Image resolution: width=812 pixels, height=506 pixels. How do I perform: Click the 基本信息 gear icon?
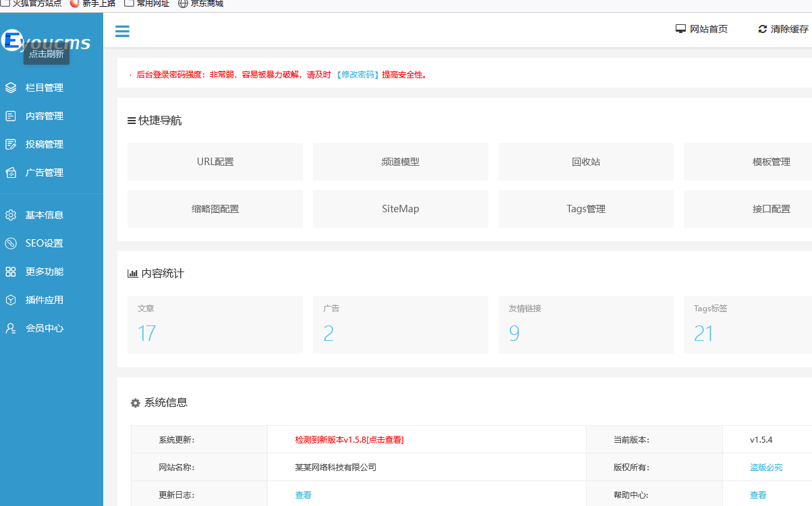[x=11, y=215]
